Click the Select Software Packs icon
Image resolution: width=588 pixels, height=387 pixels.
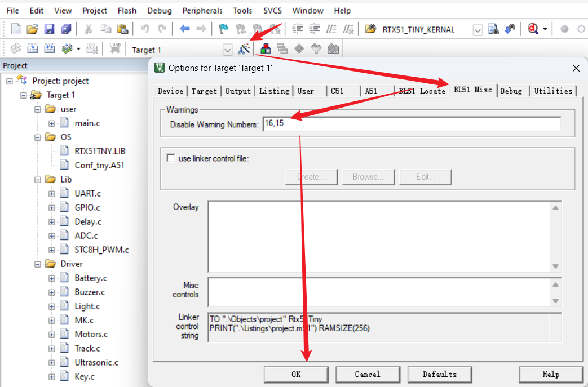click(x=316, y=48)
